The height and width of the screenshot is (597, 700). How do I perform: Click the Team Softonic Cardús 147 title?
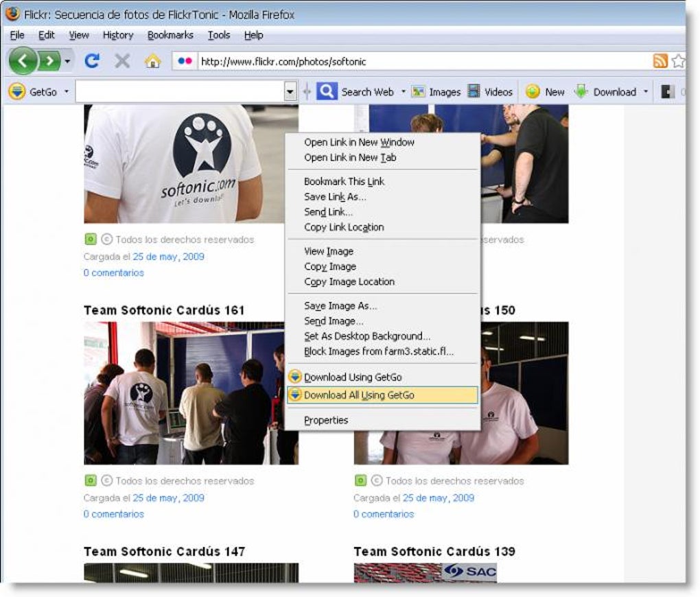164,552
